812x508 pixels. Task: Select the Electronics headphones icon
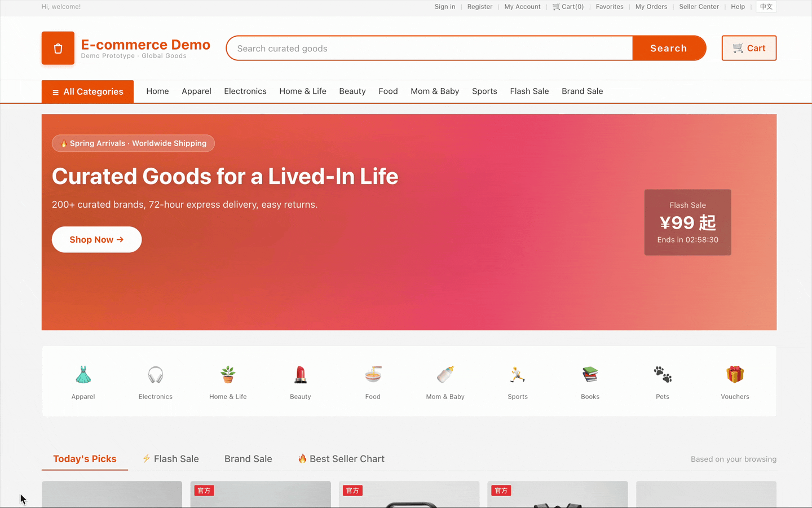pos(156,375)
